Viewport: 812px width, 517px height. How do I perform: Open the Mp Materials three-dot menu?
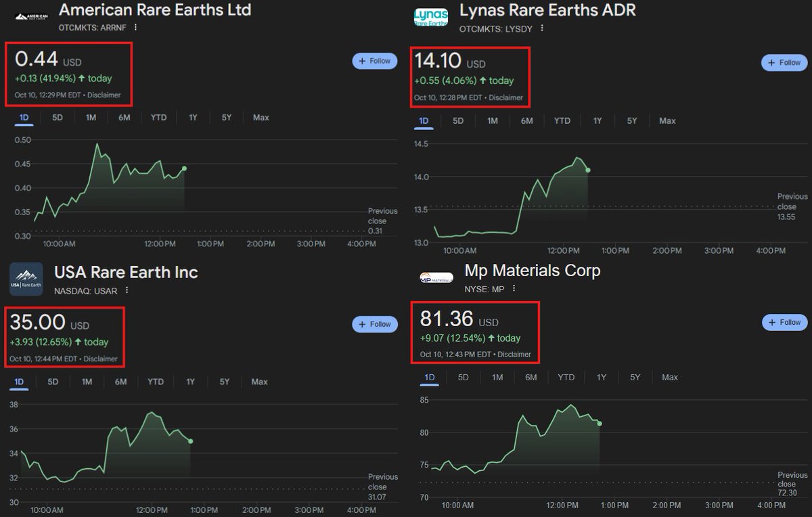[x=514, y=288]
